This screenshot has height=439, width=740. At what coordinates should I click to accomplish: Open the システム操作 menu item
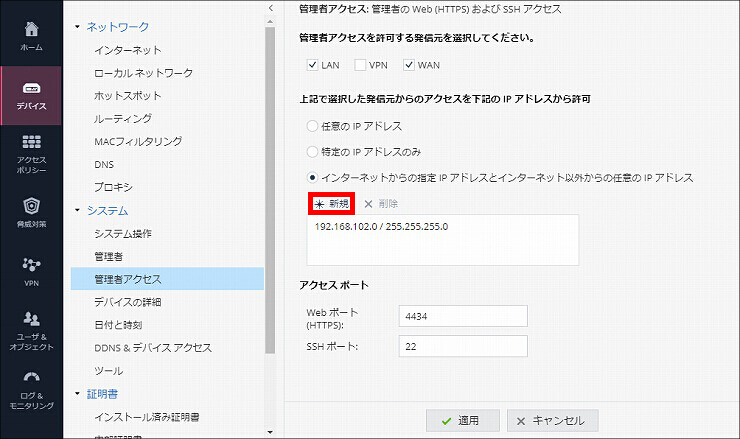click(123, 233)
